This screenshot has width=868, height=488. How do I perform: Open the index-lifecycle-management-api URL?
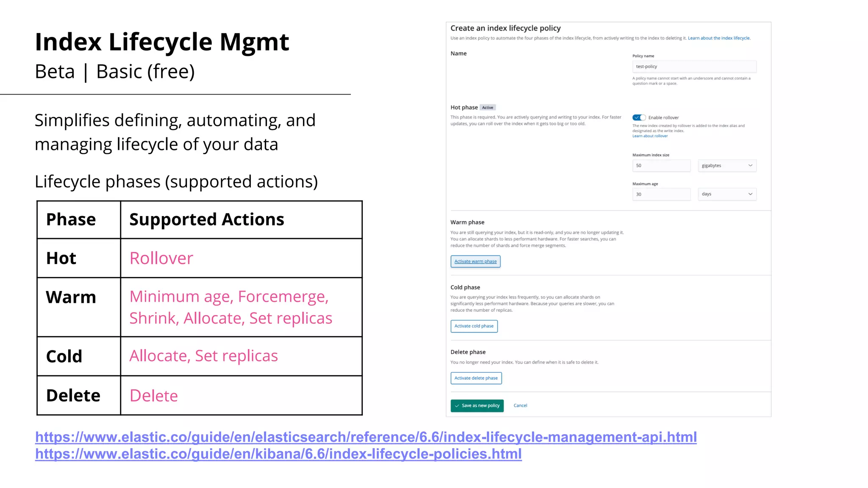(x=366, y=437)
